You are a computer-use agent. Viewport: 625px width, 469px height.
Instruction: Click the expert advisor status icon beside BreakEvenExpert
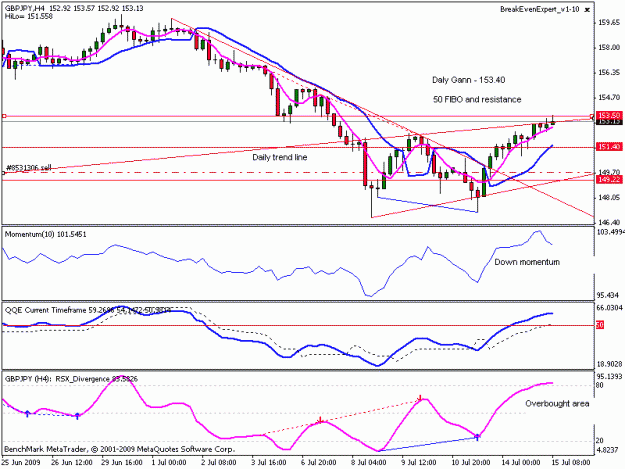coord(587,10)
